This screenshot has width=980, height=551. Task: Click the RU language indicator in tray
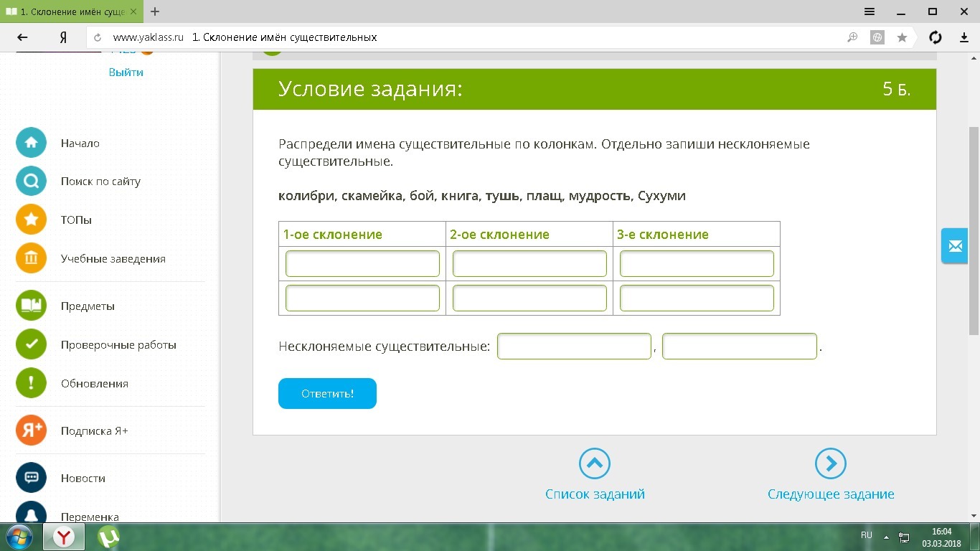click(x=866, y=535)
